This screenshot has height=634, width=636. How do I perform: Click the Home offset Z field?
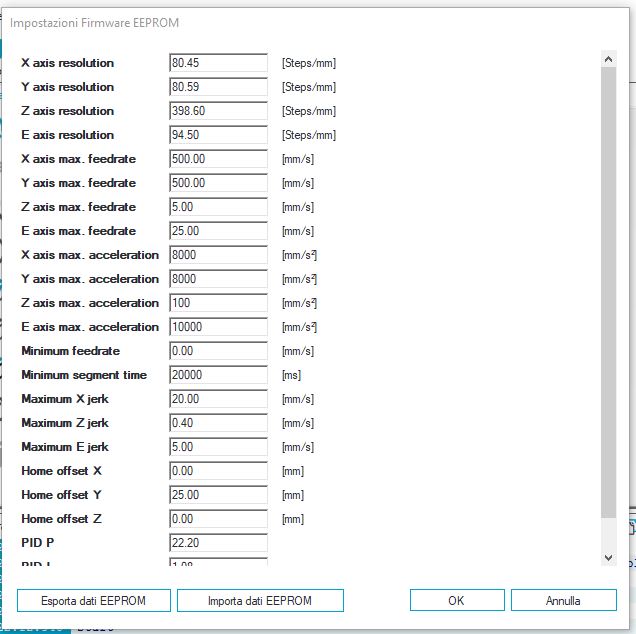[218, 518]
